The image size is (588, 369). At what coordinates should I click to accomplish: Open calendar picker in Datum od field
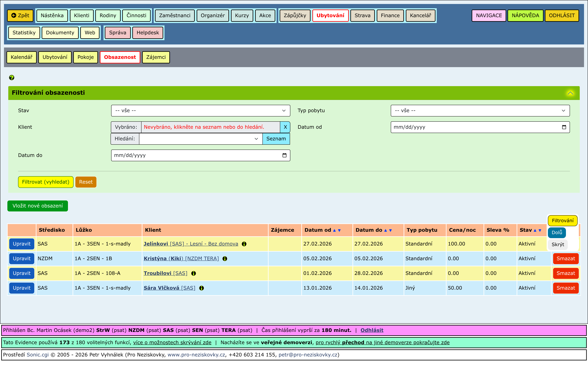pyautogui.click(x=564, y=127)
